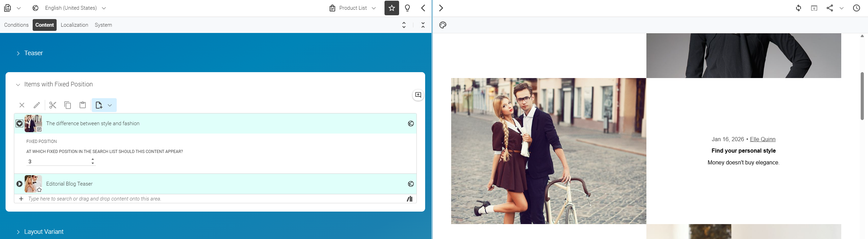Image resolution: width=868 pixels, height=239 pixels.
Task: Switch to the Localization tab
Action: click(x=74, y=25)
